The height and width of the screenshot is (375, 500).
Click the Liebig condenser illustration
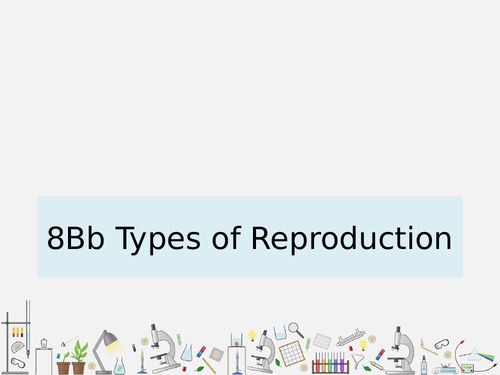[x=350, y=337]
